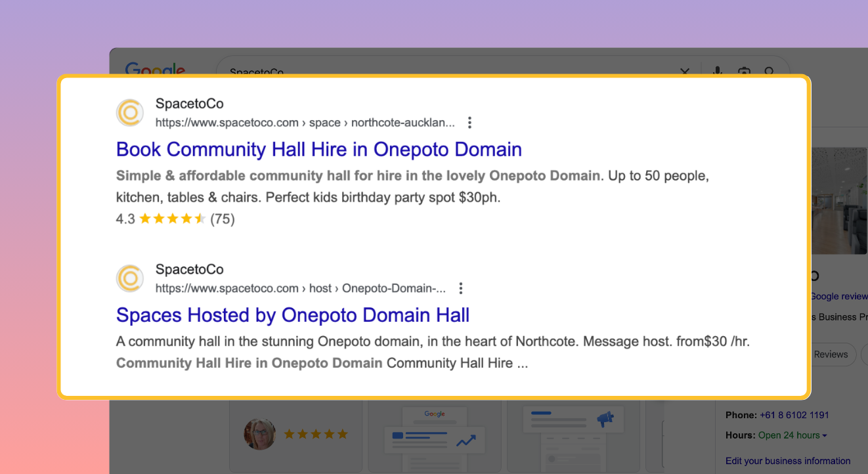Click SpacetoCo favicon of second search result
Viewport: 868px width, 474px height.
130,278
